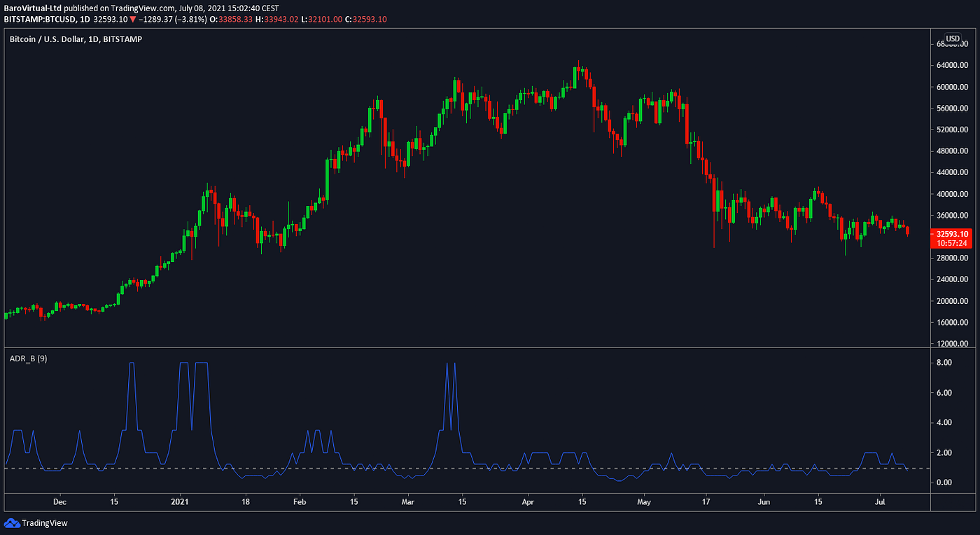Click the red down-triangle change indicator
The image size is (980, 535).
click(x=133, y=19)
